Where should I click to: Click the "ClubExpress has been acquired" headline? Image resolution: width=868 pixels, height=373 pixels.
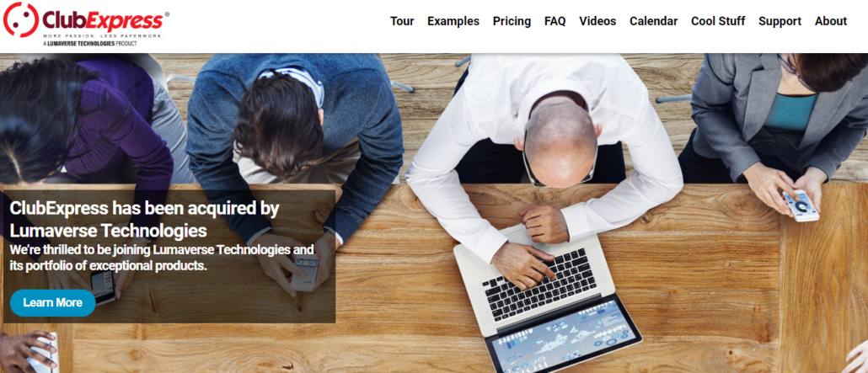pos(144,219)
